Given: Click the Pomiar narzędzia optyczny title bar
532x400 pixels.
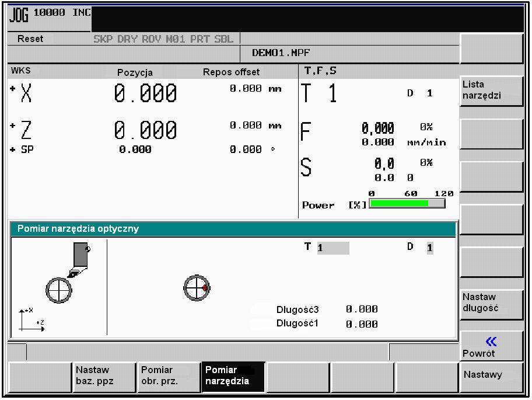Looking at the screenshot, I should (233, 228).
